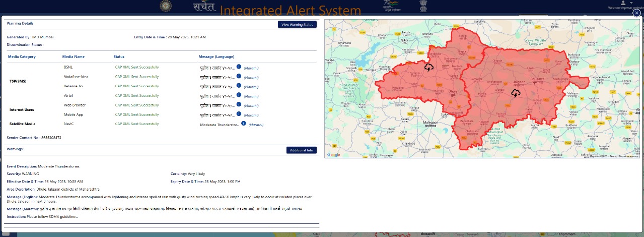Click thunderstorm icon over Dhule district

coord(429,67)
